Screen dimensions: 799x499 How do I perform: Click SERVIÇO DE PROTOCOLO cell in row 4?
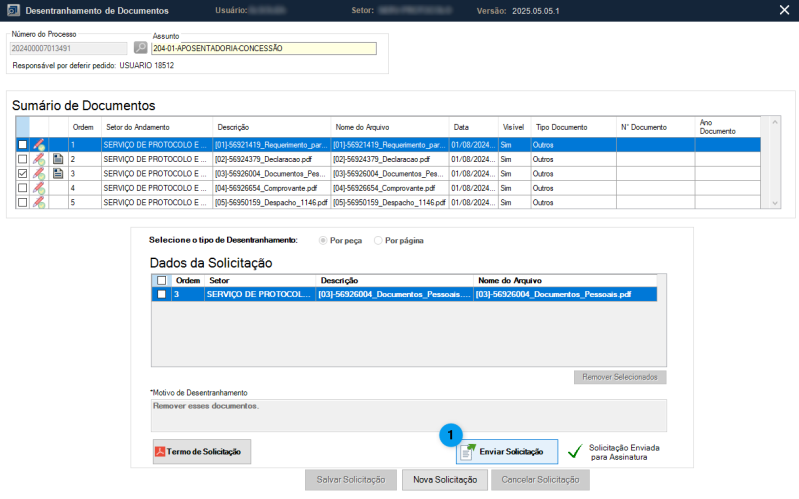pos(156,188)
